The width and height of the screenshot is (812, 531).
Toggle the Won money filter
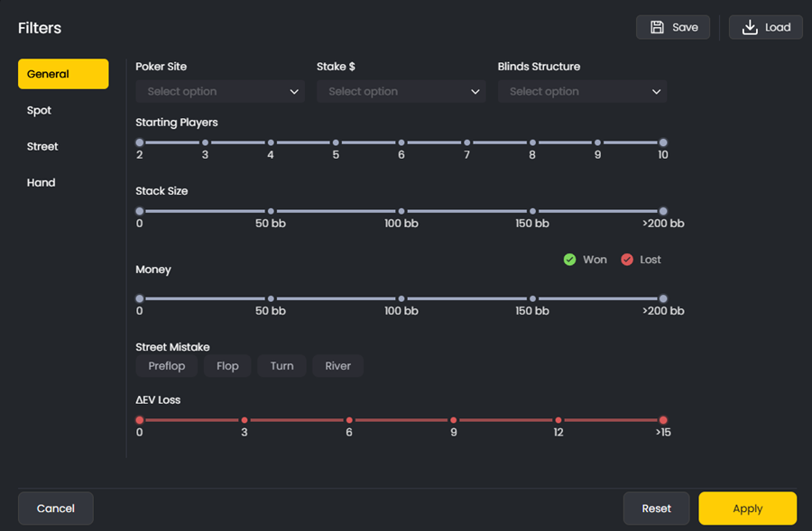[x=585, y=259]
